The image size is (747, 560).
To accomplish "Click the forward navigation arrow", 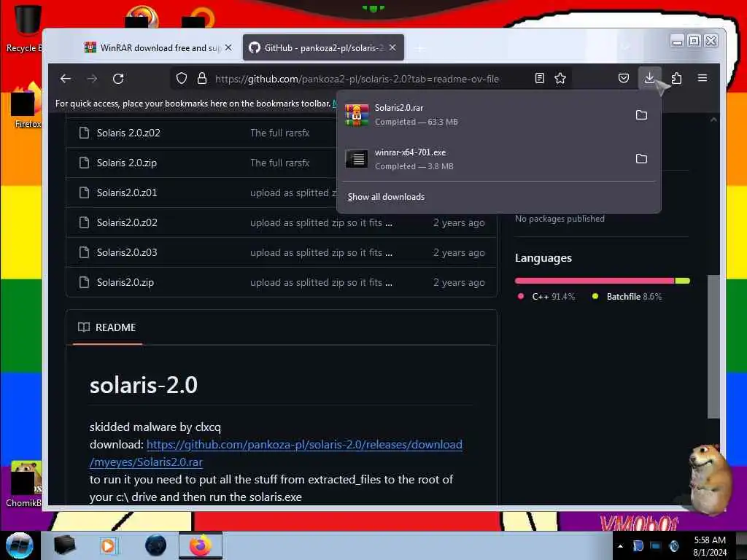I will pyautogui.click(x=92, y=79).
